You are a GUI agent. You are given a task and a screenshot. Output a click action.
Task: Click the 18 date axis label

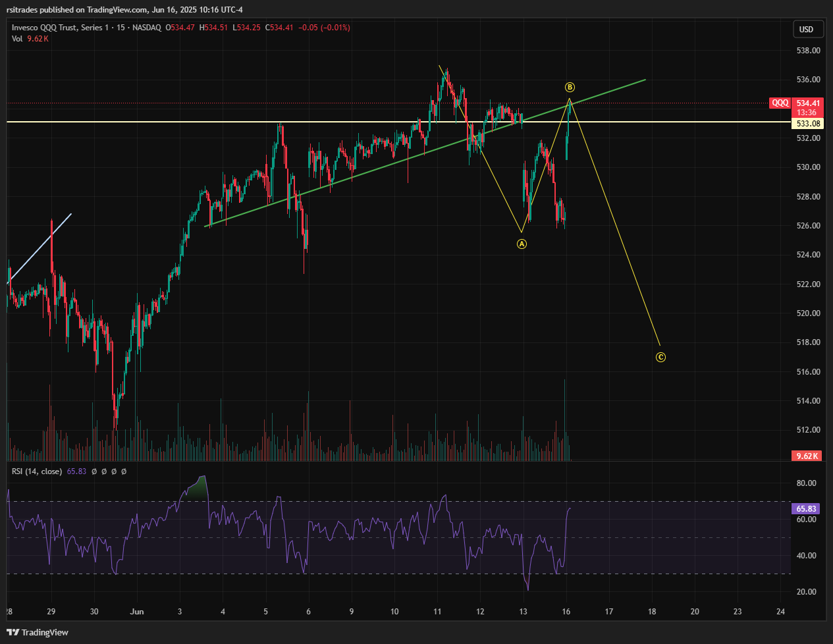click(652, 612)
